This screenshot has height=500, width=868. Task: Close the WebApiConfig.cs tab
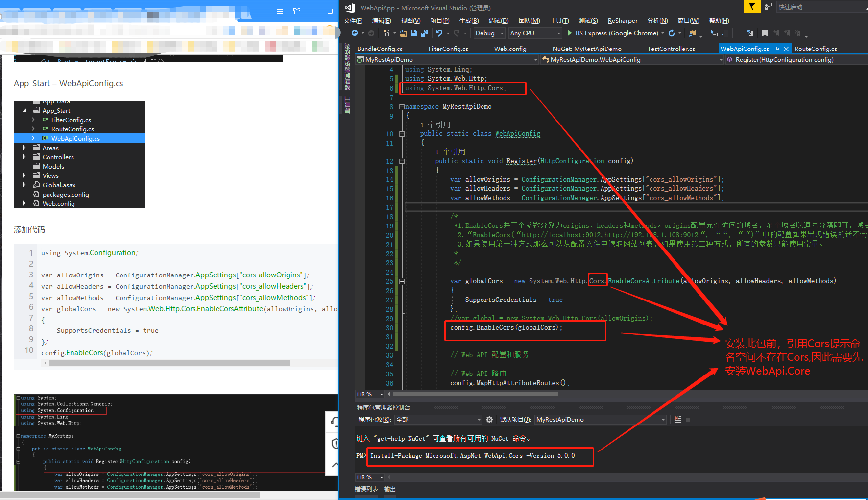[x=786, y=49]
